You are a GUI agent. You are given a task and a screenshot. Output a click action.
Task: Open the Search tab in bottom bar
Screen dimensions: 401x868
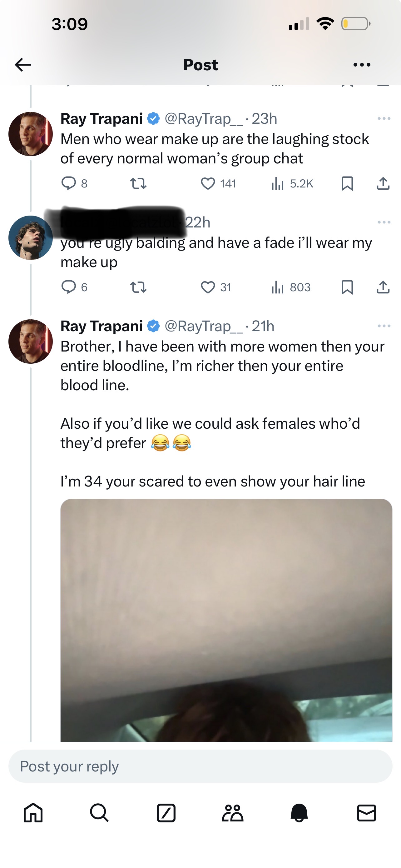click(x=99, y=813)
